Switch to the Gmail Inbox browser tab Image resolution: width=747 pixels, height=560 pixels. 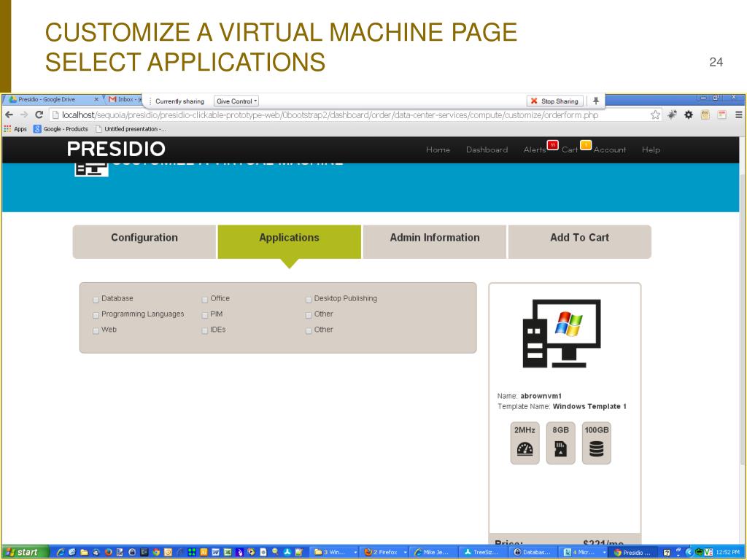tap(123, 99)
